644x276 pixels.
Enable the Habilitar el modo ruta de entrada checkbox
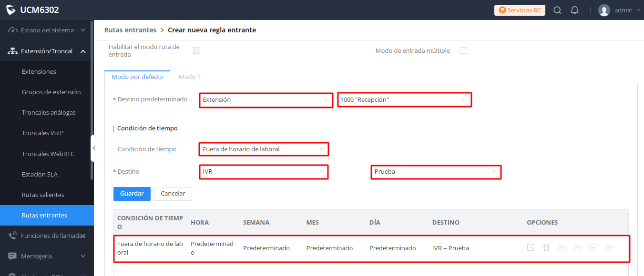tap(196, 50)
